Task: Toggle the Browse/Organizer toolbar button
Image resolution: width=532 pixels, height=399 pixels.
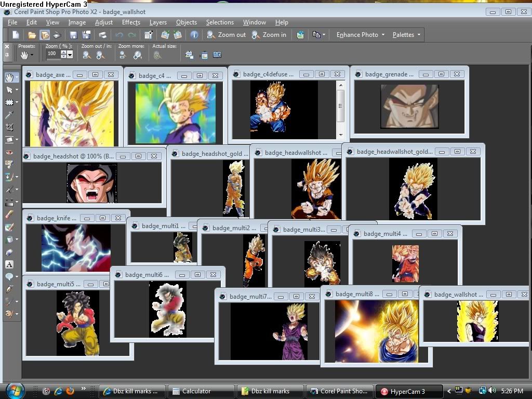Action: [45, 35]
